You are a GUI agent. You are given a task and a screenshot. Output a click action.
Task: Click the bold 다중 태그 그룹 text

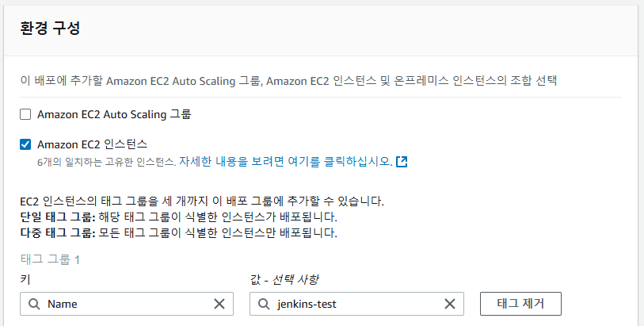(58, 232)
